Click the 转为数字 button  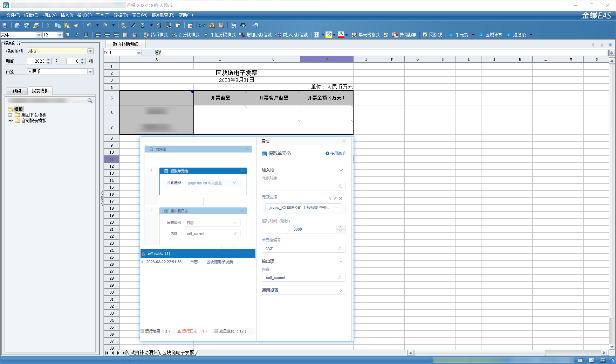(404, 35)
